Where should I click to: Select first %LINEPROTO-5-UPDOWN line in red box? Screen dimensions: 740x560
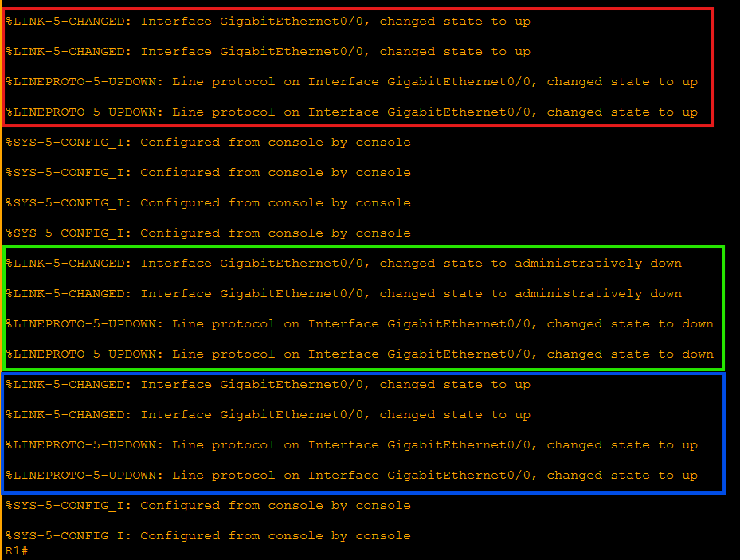(x=350, y=82)
